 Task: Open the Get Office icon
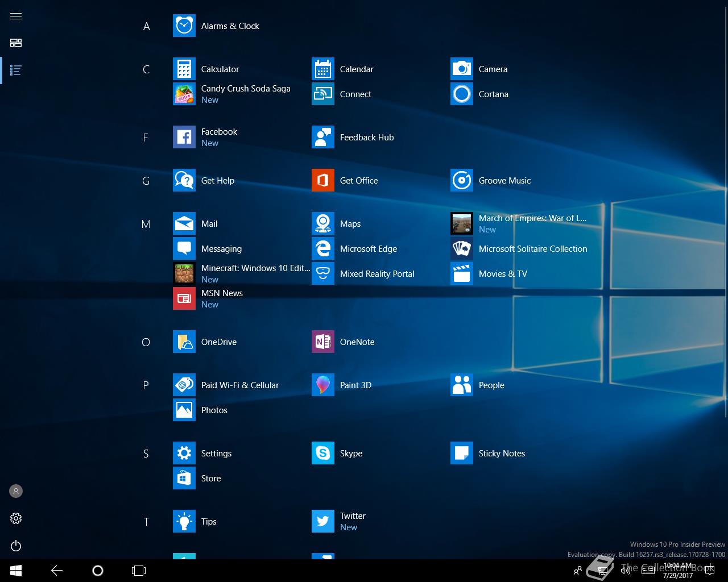[323, 181]
